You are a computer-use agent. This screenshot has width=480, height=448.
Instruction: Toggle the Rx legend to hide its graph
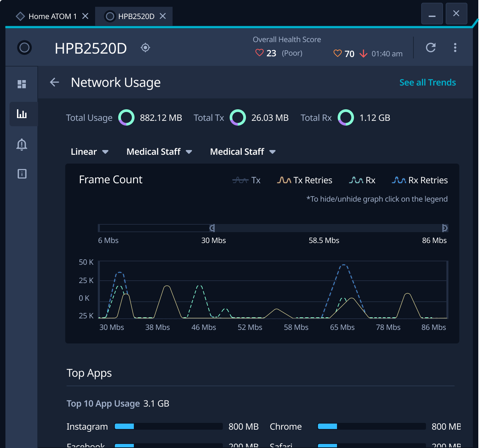(x=362, y=180)
